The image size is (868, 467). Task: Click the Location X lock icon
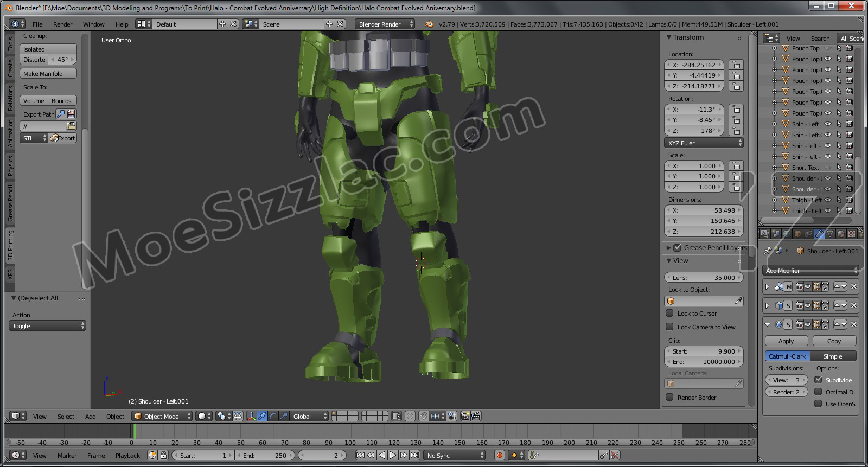pos(736,65)
